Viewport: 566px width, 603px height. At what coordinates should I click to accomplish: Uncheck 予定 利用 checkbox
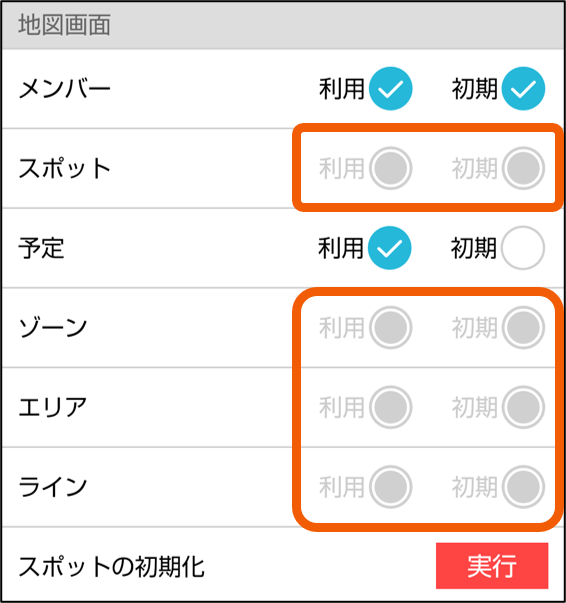pos(390,248)
